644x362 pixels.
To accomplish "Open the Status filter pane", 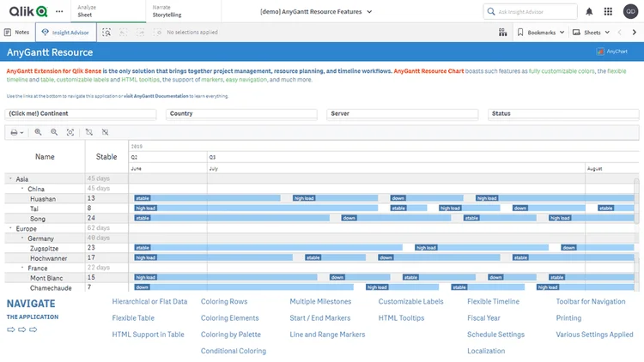I will pyautogui.click(x=563, y=114).
